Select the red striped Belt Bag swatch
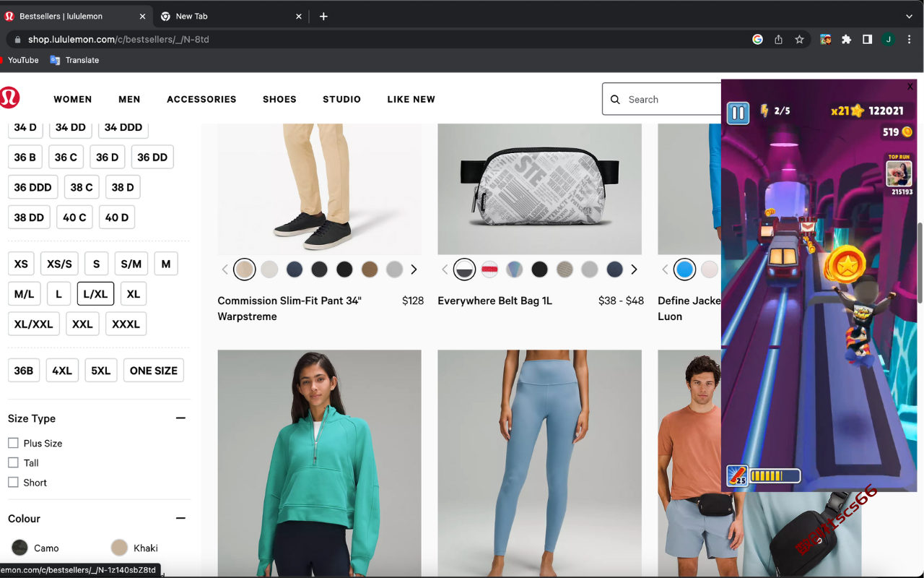The height and width of the screenshot is (578, 924). pyautogui.click(x=489, y=269)
